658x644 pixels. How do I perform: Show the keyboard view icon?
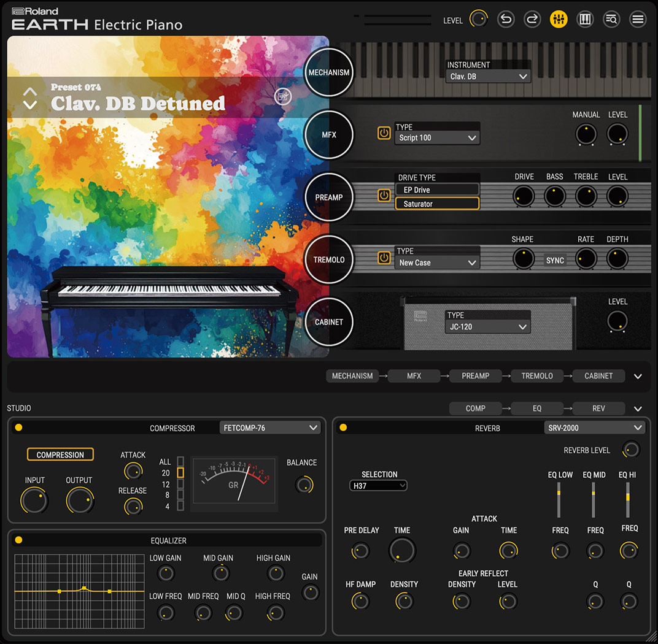coord(585,19)
